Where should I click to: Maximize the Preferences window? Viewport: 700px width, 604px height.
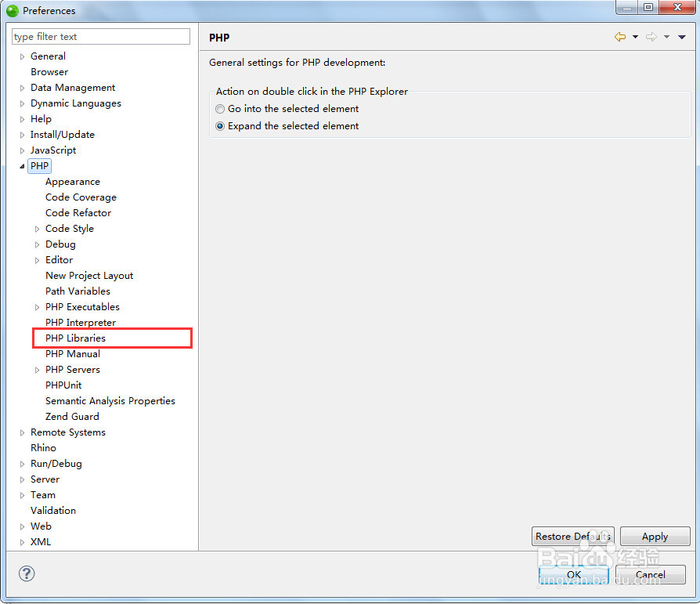click(648, 7)
